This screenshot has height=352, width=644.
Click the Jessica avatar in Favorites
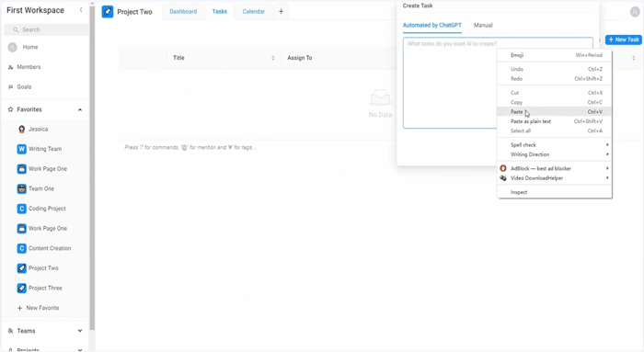pyautogui.click(x=22, y=130)
